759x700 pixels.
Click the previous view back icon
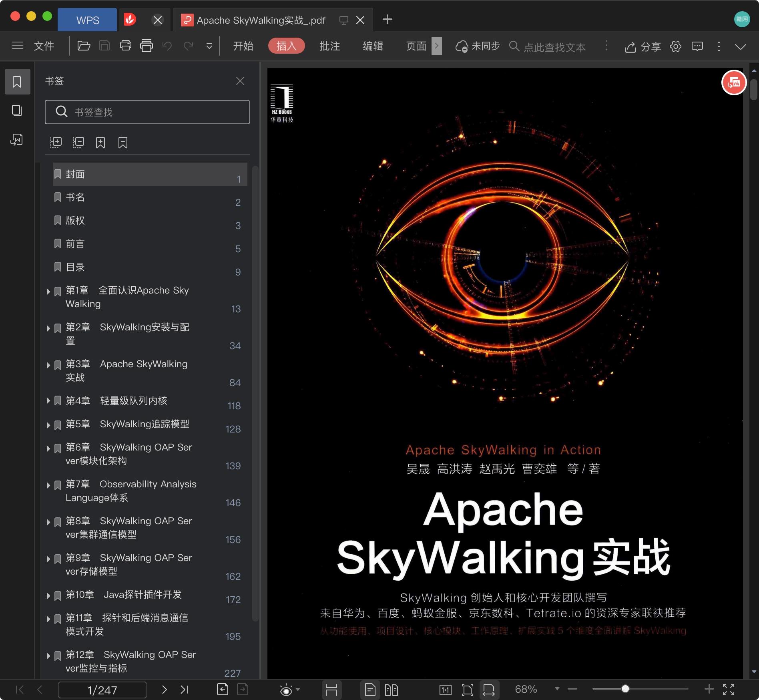click(x=223, y=689)
